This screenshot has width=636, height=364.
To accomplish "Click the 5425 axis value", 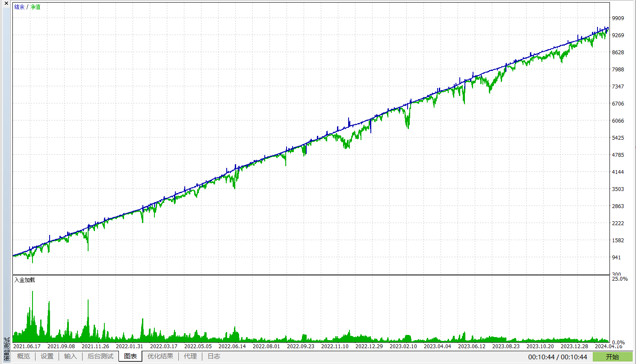I will click(x=618, y=138).
